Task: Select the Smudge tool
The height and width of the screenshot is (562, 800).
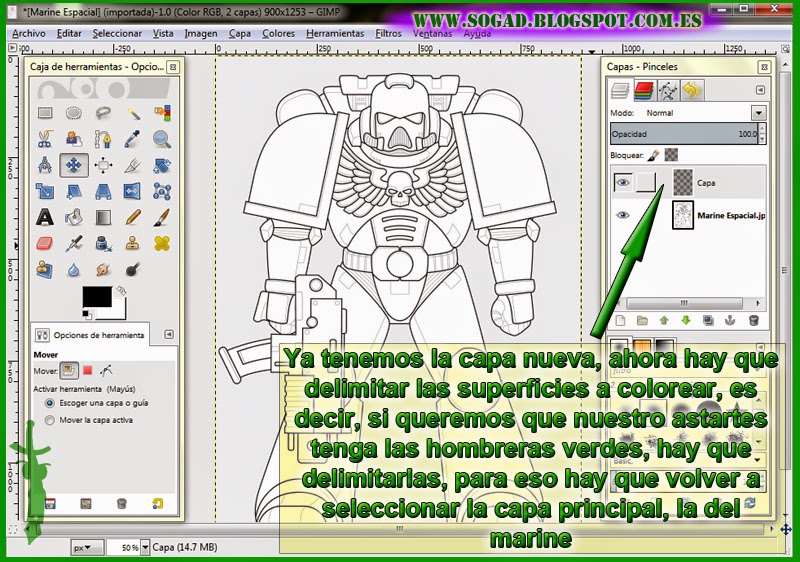Action: (x=103, y=269)
